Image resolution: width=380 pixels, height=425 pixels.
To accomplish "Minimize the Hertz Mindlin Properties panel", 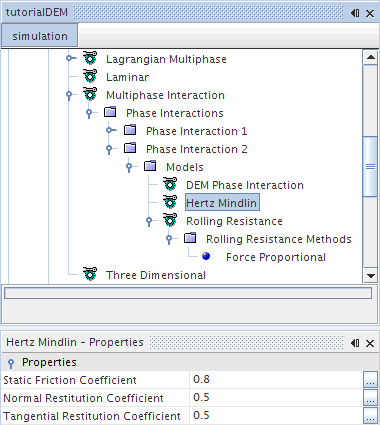I will (x=355, y=343).
